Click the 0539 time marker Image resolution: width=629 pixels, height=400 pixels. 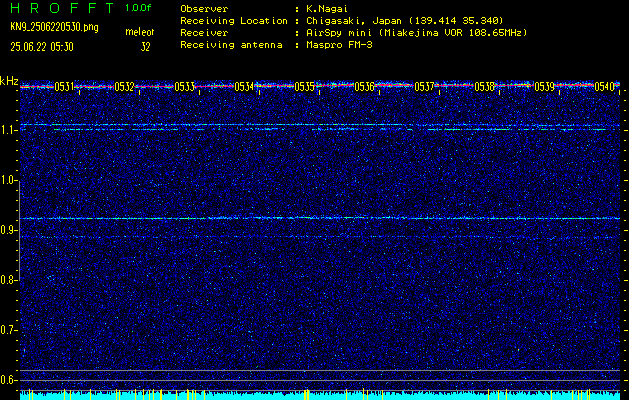click(544, 87)
